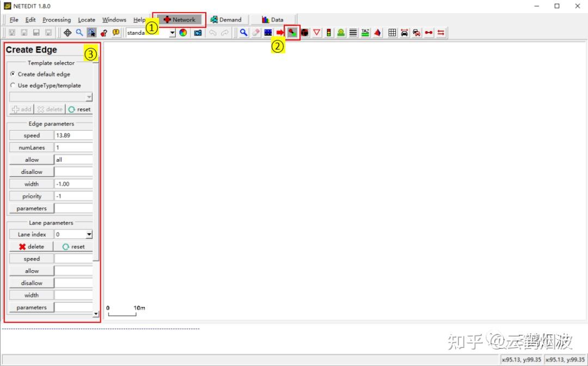
Task: Select Create default edge option
Action: point(13,74)
